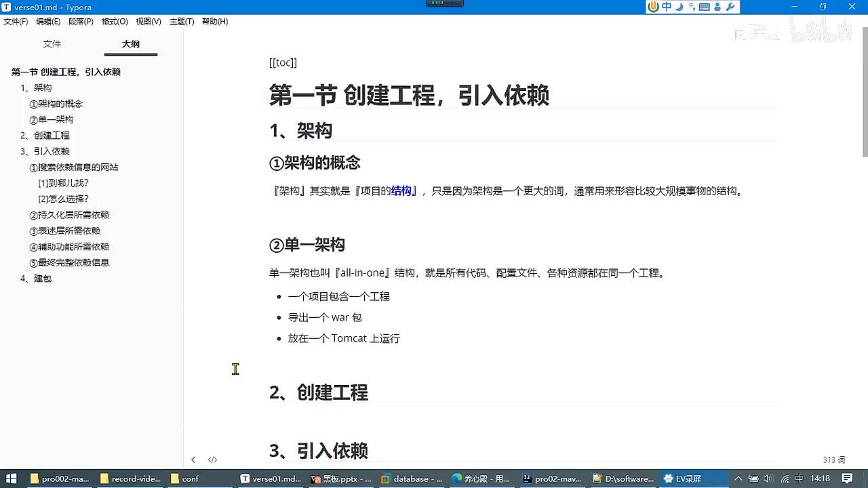Viewport: 868px width, 488px height.
Task: Switch to pro02-mav... IntelliJ taskbar item
Action: [553, 479]
